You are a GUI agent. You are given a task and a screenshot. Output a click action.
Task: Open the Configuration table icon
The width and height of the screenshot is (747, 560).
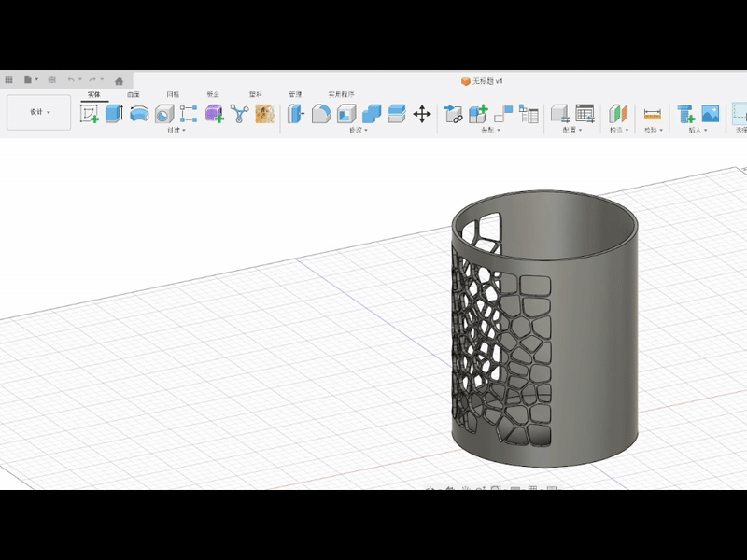tap(585, 114)
